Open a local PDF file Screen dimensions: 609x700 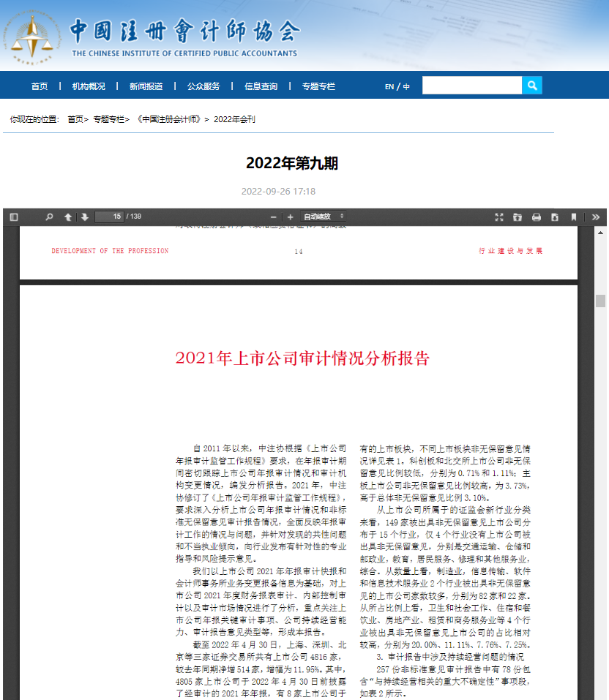tap(518, 217)
